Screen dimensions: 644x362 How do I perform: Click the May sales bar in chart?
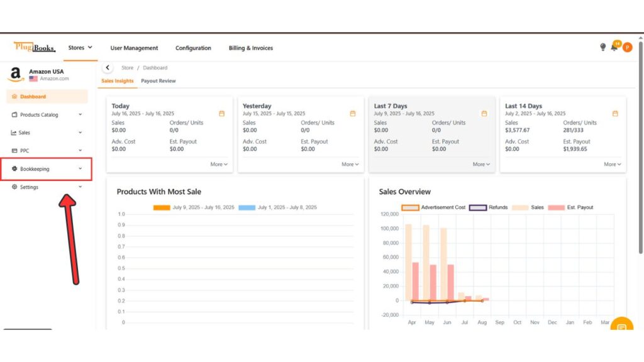[x=426, y=263]
